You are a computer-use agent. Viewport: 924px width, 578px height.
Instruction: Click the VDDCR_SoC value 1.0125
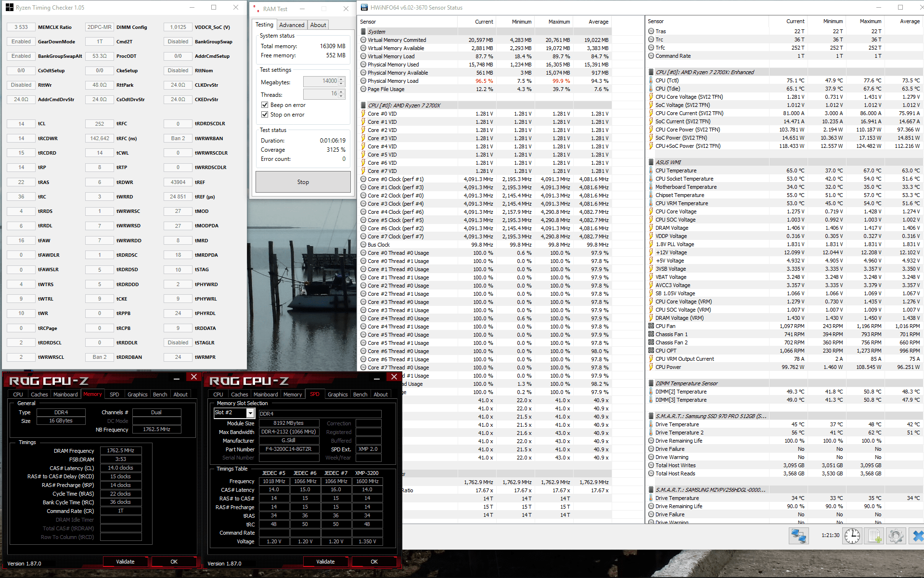coord(178,27)
